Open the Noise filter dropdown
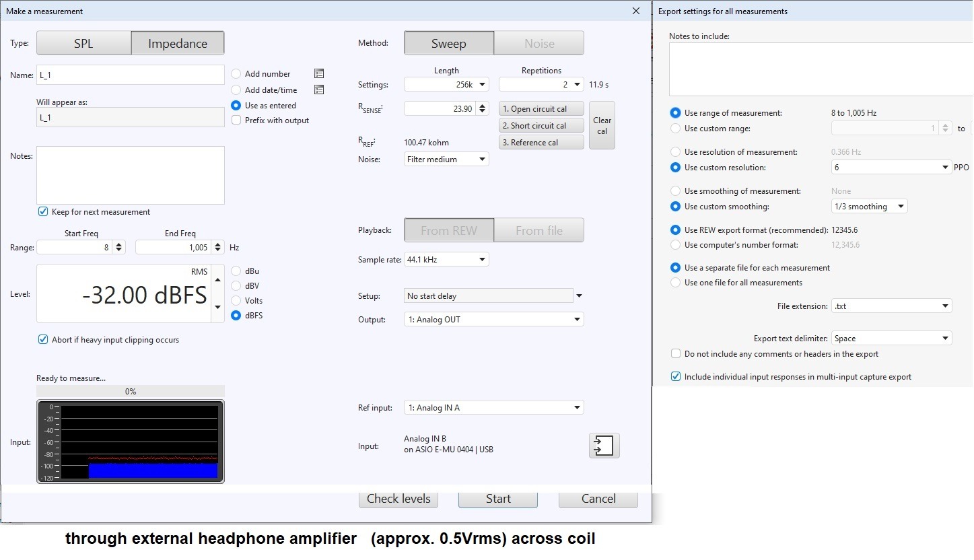The width and height of the screenshot is (974, 560). (447, 160)
